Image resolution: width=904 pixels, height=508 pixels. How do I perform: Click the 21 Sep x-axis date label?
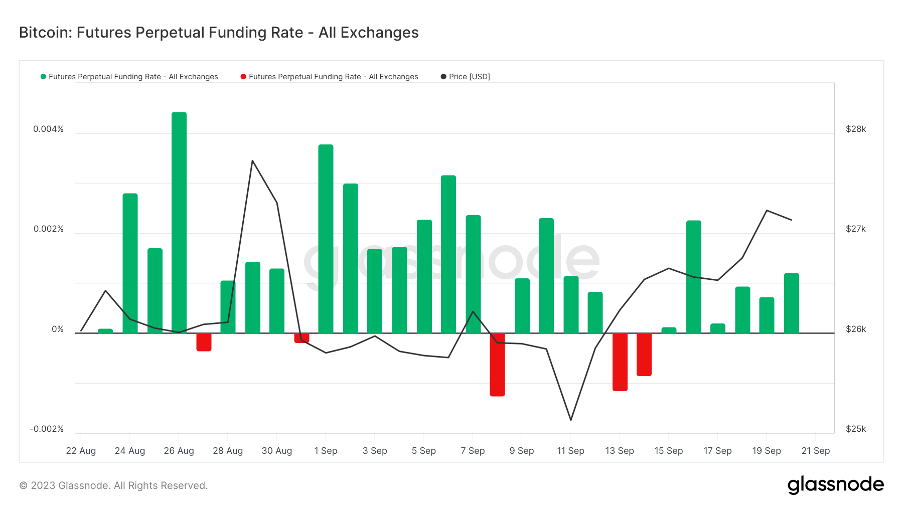(816, 451)
